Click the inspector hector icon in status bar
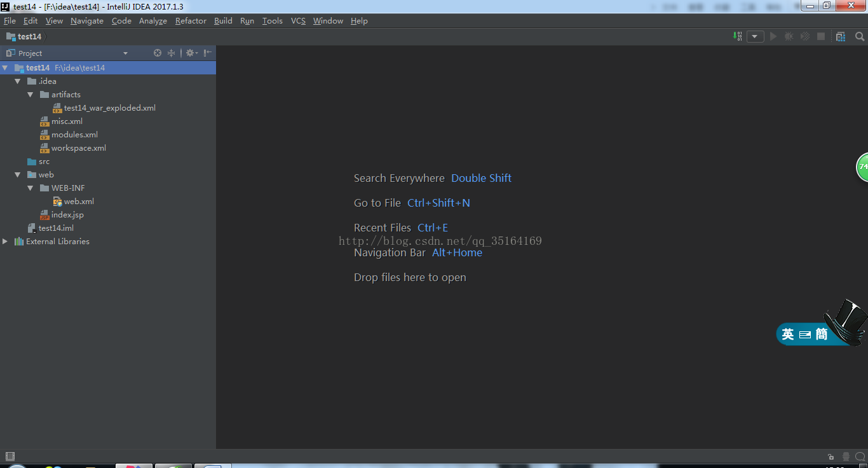Screen dimensions: 868x468 click(x=846, y=457)
